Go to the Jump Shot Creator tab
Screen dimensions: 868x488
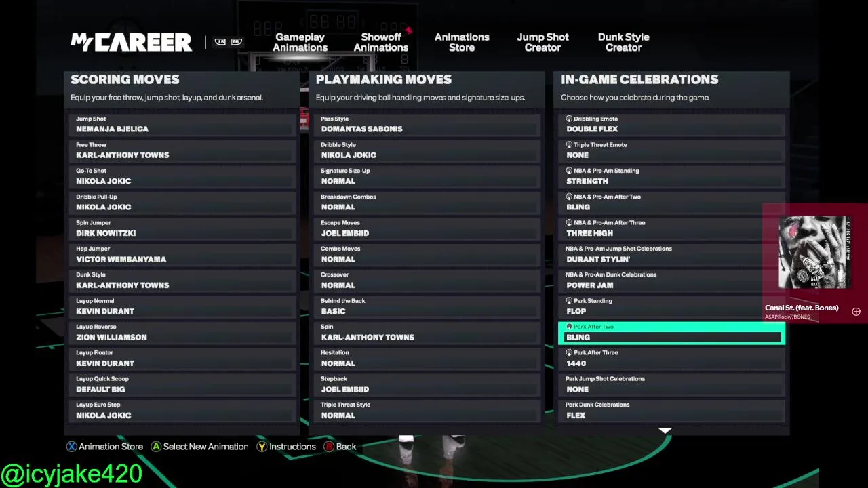(x=542, y=42)
